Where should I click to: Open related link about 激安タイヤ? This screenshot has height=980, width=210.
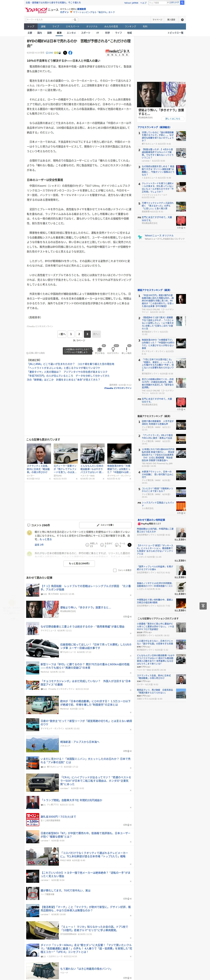(67, 372)
